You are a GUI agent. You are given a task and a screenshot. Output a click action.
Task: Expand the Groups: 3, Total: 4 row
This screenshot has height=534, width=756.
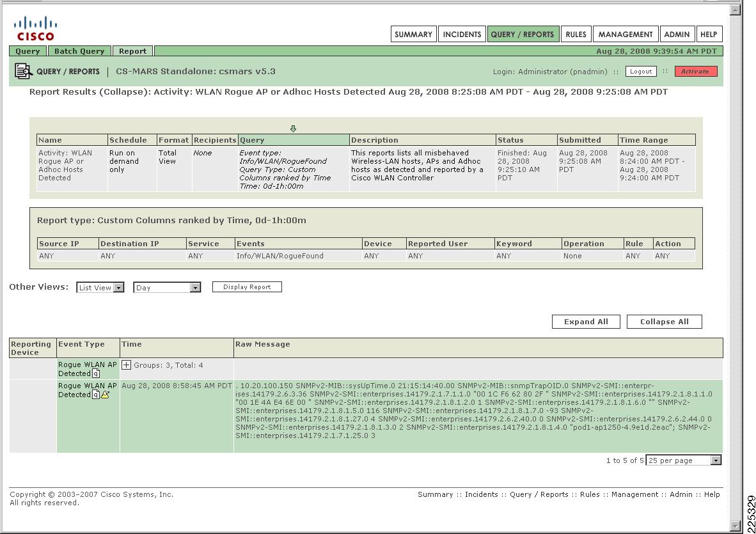click(x=127, y=365)
